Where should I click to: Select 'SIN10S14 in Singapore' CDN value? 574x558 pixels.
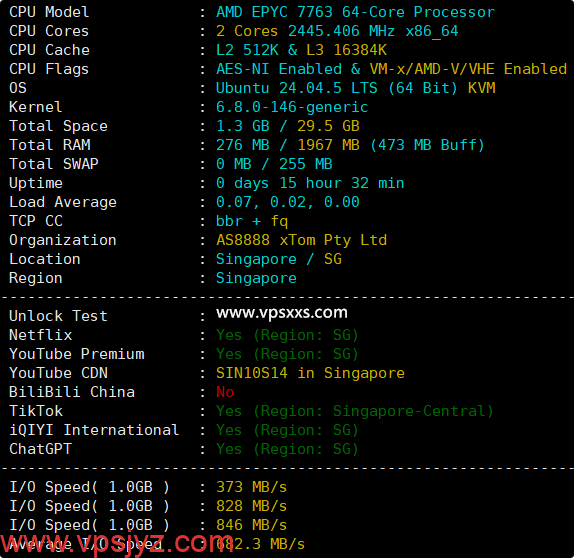310,373
